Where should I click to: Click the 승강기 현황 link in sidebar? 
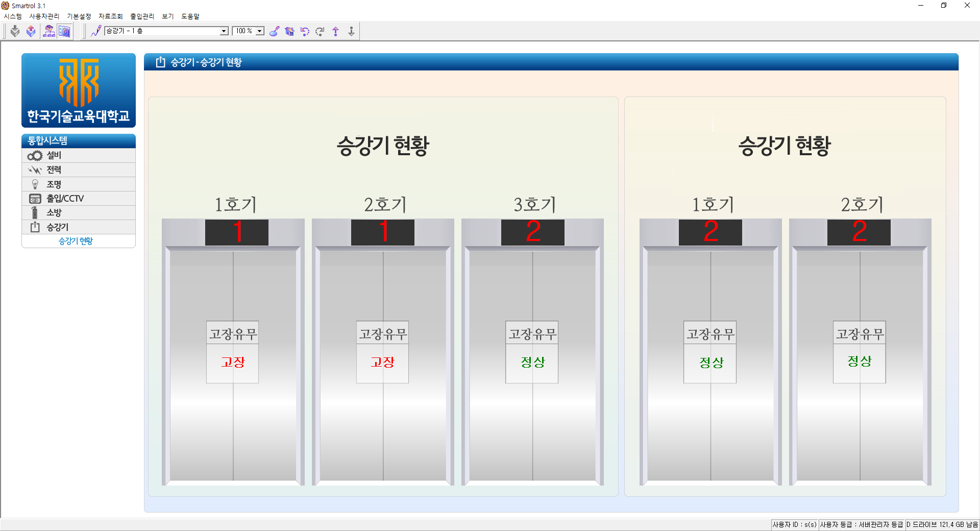(76, 241)
